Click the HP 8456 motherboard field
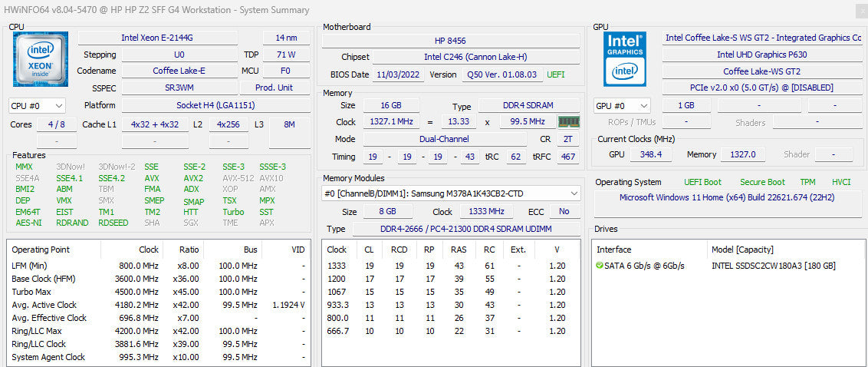Image resolution: width=868 pixels, height=367 pixels. (x=451, y=41)
